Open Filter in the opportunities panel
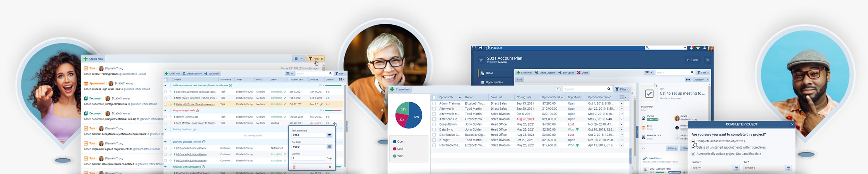The image size is (868, 174). coord(623,89)
